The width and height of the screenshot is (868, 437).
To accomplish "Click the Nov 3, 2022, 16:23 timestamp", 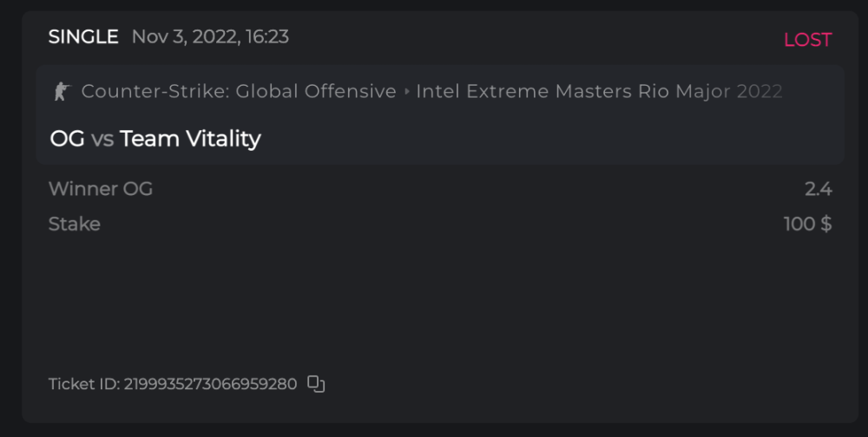I will [x=210, y=36].
